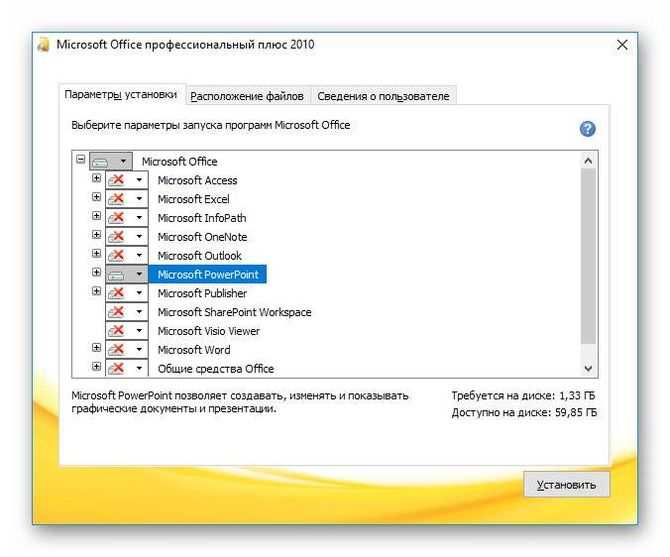Click the PowerPoint description text below list

[x=240, y=402]
